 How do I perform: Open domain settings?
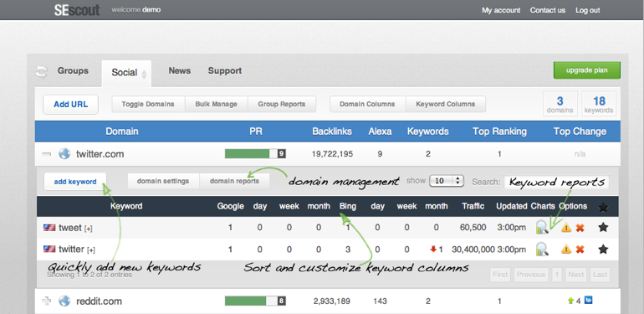[x=163, y=181]
